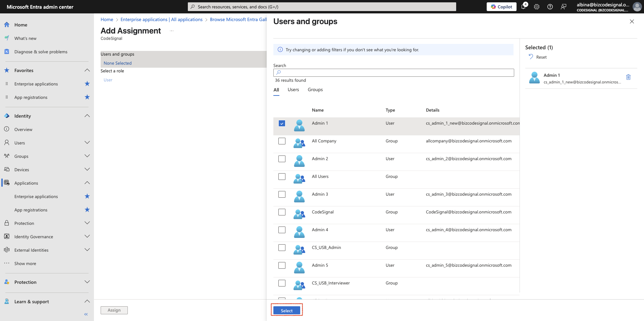The width and height of the screenshot is (644, 321).
Task: Unfavorite Enterprise applications star under Favorites
Action: 87,84
